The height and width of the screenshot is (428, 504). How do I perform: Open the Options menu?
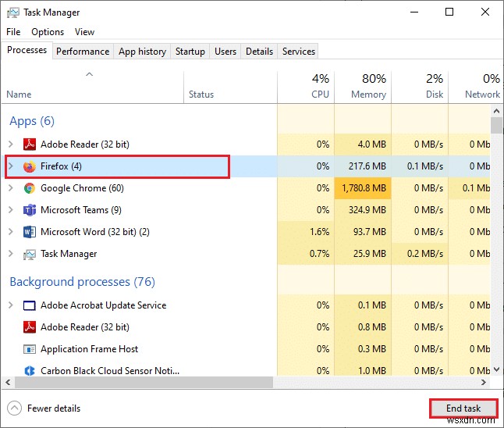tap(48, 32)
